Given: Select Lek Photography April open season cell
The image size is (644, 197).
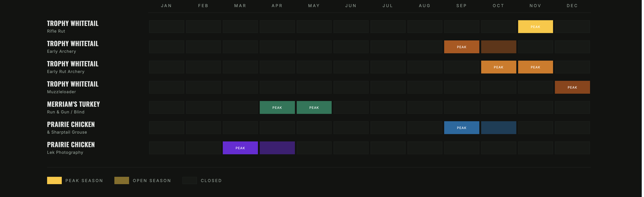Looking at the screenshot, I should [x=277, y=148].
